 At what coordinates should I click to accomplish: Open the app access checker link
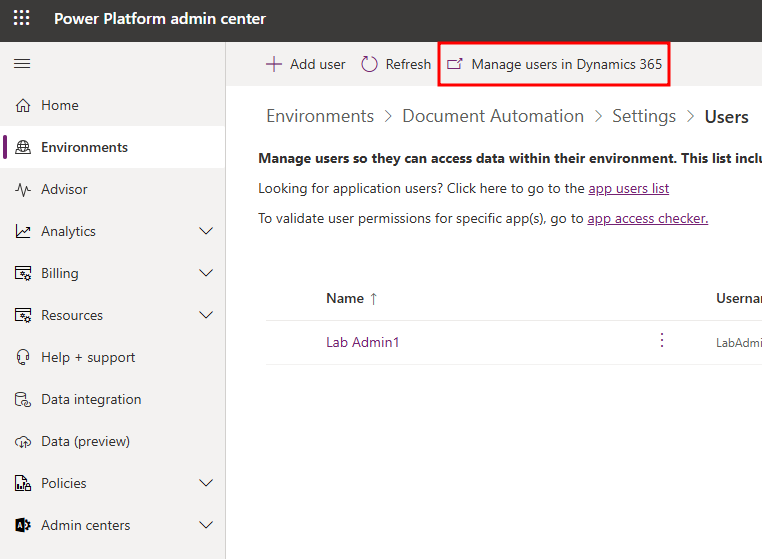[x=648, y=218]
